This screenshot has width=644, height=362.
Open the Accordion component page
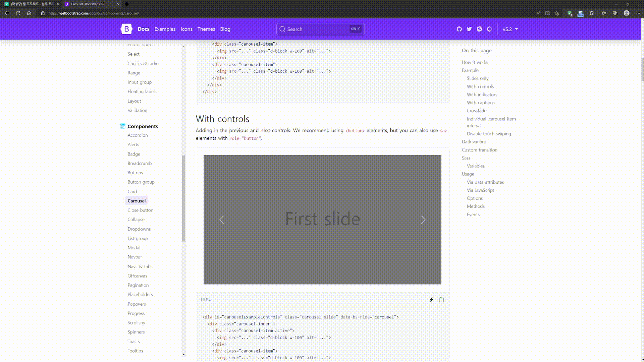coord(138,135)
